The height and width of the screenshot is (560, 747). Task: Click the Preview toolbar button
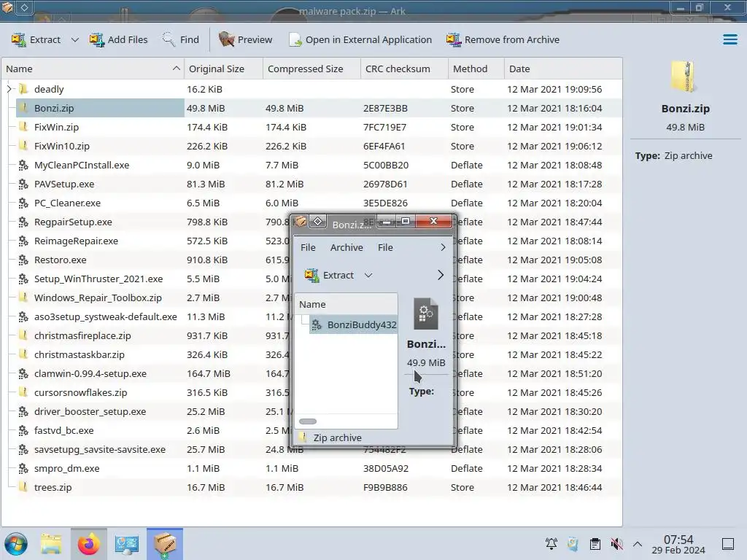click(246, 39)
